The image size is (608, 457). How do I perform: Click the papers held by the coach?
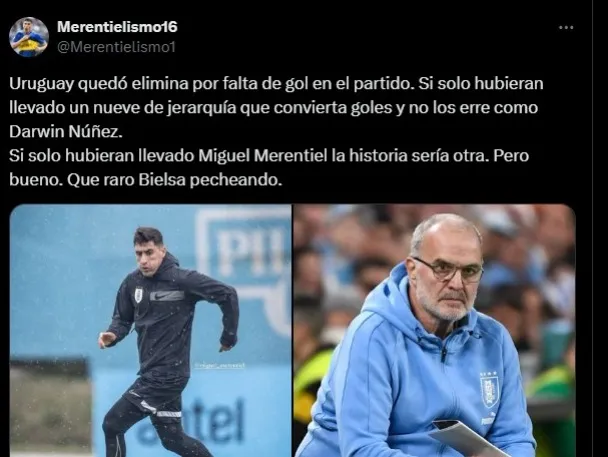[467, 439]
